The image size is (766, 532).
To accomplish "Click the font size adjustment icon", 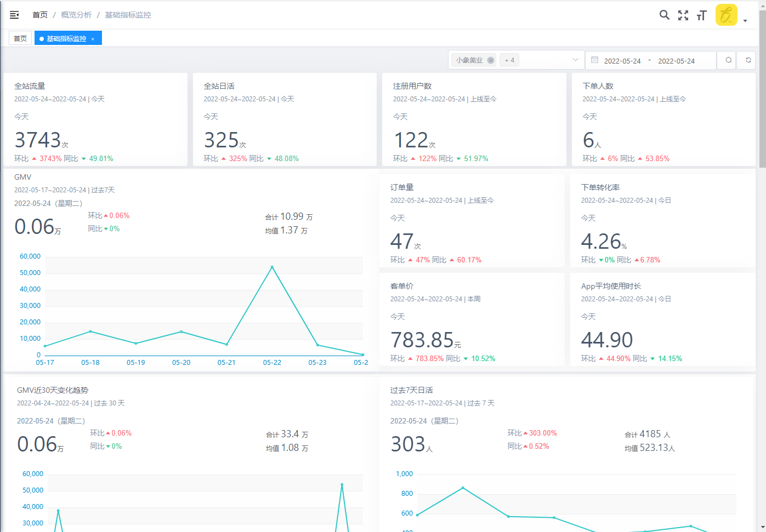I will [701, 15].
